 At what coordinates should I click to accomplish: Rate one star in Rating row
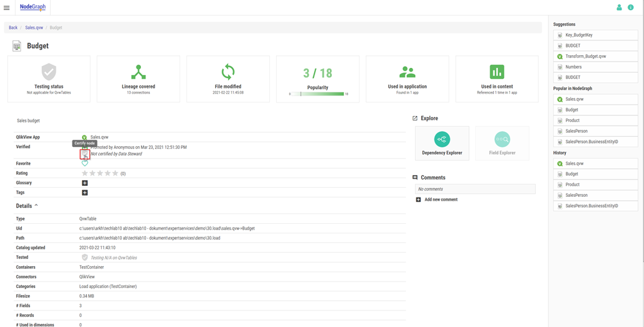coord(85,173)
